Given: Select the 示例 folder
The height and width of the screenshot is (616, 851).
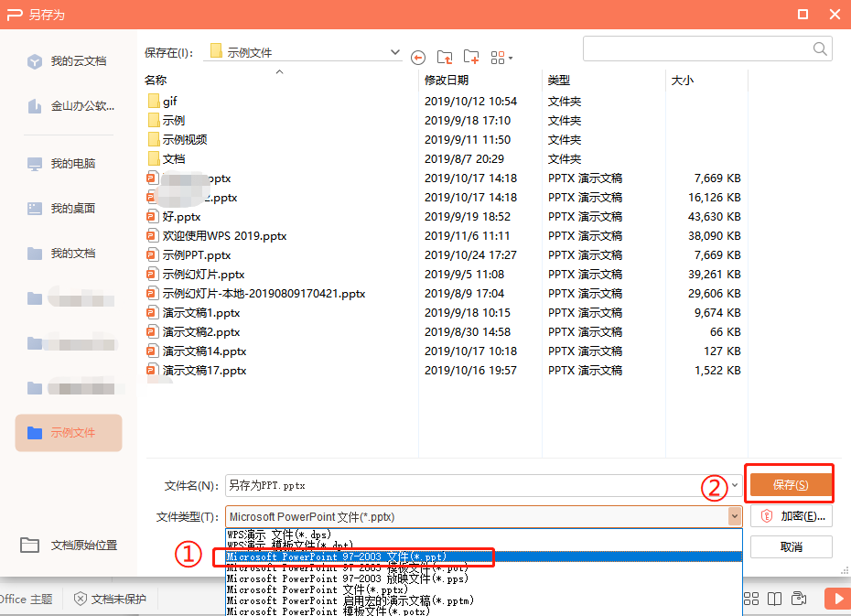Looking at the screenshot, I should 166,121.
